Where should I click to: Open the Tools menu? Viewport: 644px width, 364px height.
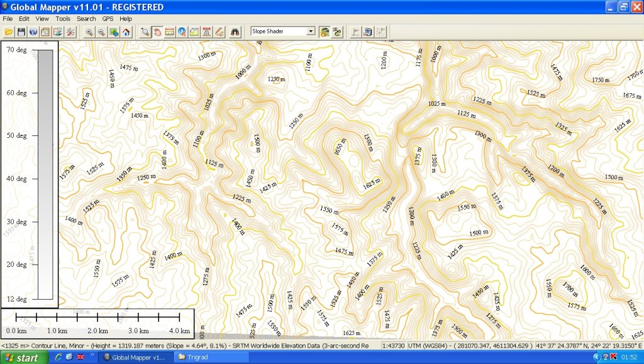pyautogui.click(x=63, y=19)
